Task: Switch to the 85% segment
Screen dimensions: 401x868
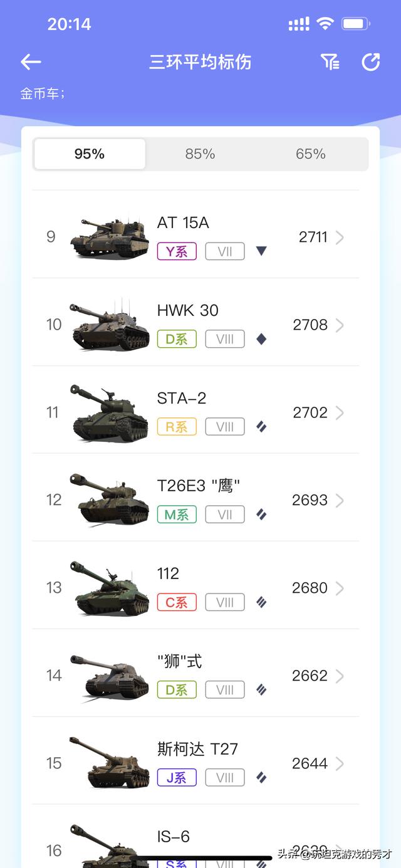Action: (x=200, y=154)
